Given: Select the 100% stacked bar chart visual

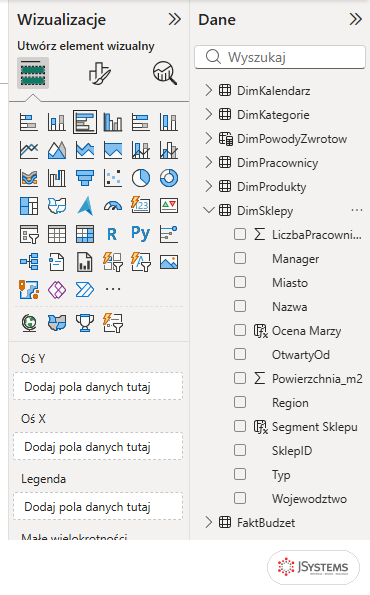Looking at the screenshot, I should tap(141, 122).
